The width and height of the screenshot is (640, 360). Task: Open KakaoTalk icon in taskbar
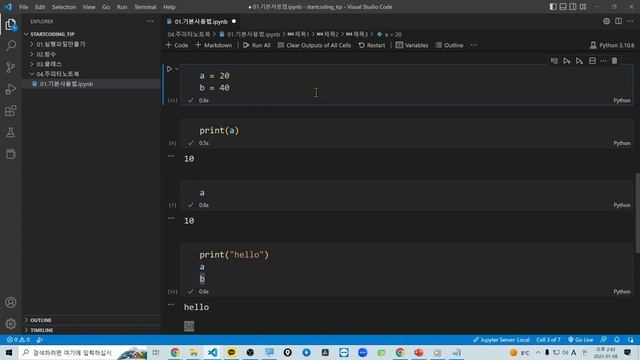[x=231, y=352]
